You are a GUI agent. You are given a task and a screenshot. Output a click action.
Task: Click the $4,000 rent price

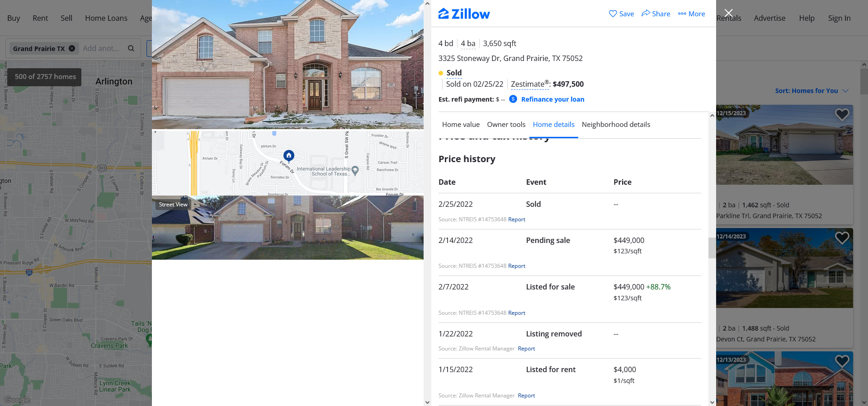(x=624, y=370)
